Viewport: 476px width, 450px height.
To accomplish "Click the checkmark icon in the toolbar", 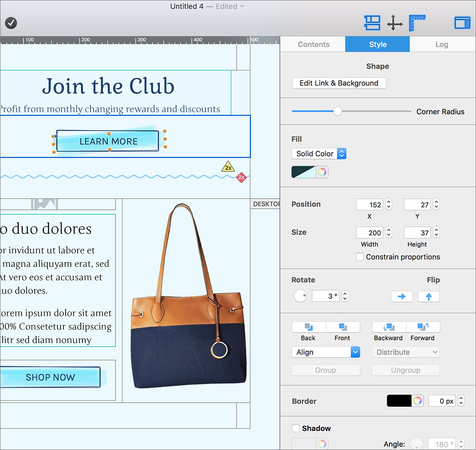I will (x=11, y=23).
